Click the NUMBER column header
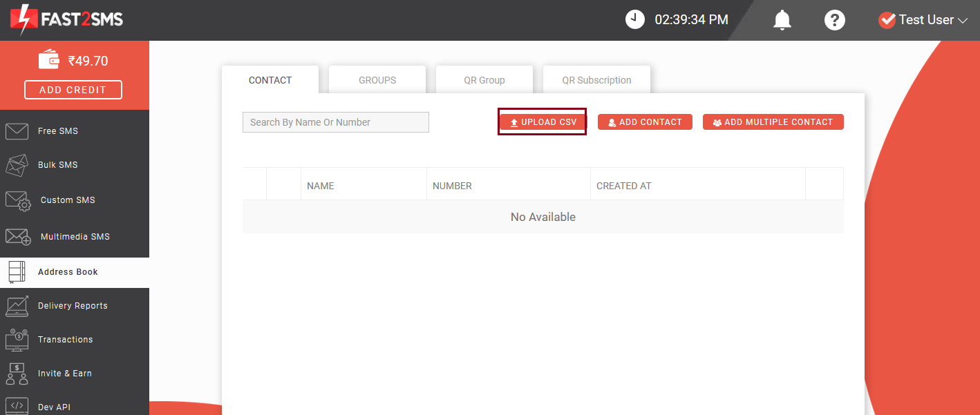Screen dimensions: 980x415 tap(452, 186)
